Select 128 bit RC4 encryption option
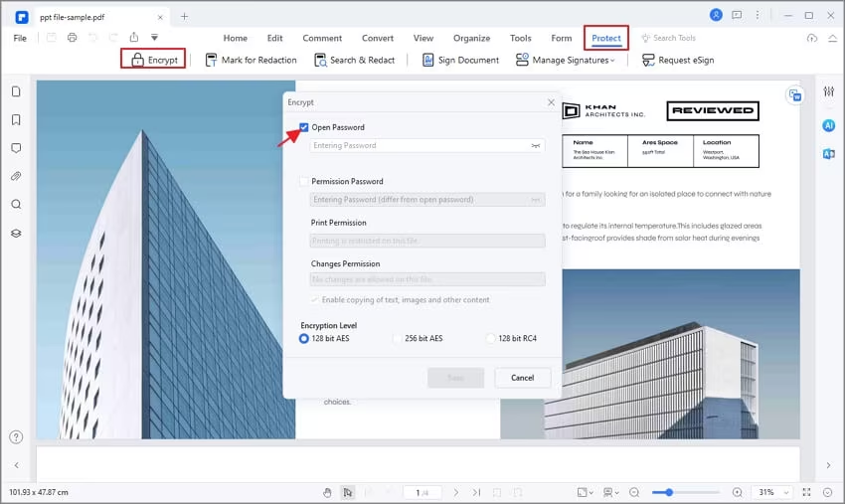 click(491, 339)
